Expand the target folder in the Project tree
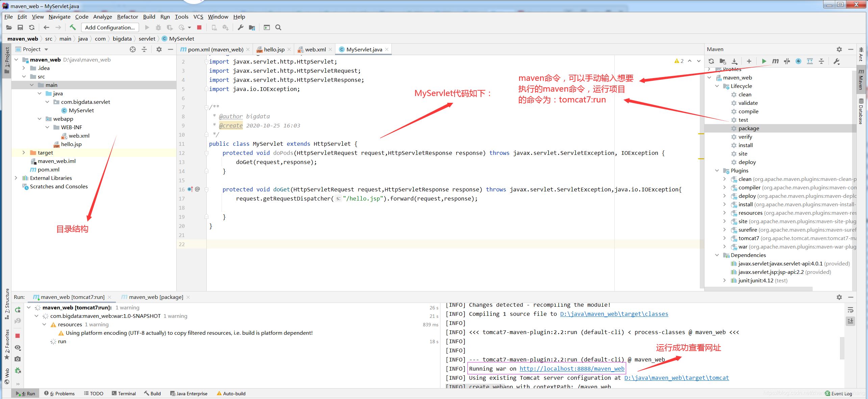This screenshot has width=868, height=399. coord(24,152)
